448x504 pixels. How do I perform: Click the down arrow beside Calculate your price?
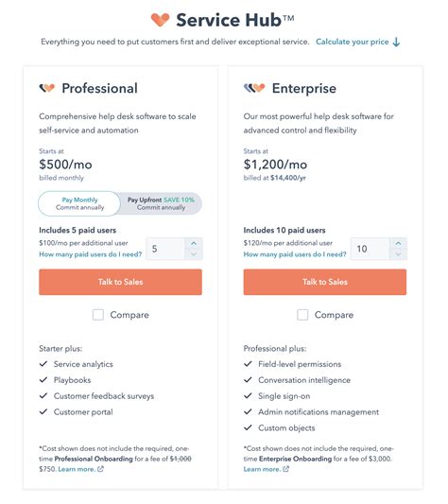pos(397,43)
